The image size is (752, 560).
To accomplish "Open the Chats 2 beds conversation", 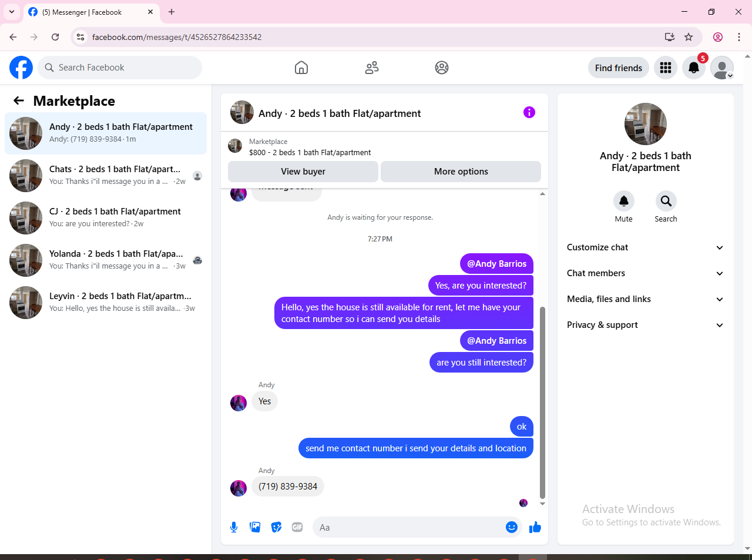I will click(106, 176).
